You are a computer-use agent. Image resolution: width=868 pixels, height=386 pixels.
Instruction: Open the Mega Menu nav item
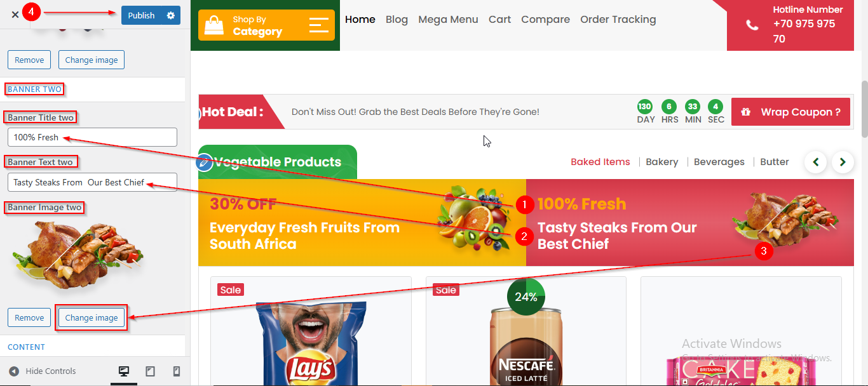pyautogui.click(x=448, y=20)
